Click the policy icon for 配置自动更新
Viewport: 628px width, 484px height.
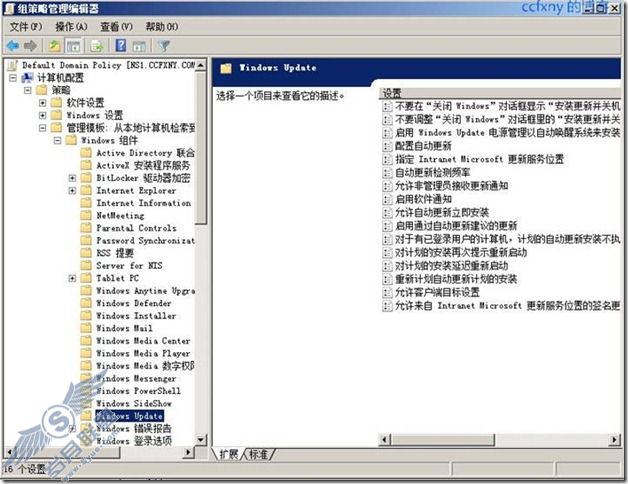tap(387, 146)
